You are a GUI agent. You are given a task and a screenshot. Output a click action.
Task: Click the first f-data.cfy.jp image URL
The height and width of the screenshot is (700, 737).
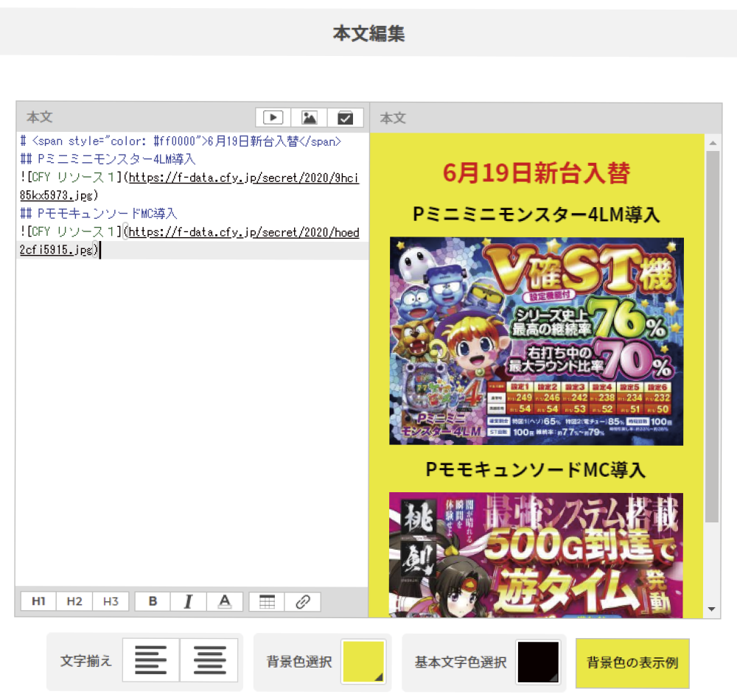click(x=243, y=178)
